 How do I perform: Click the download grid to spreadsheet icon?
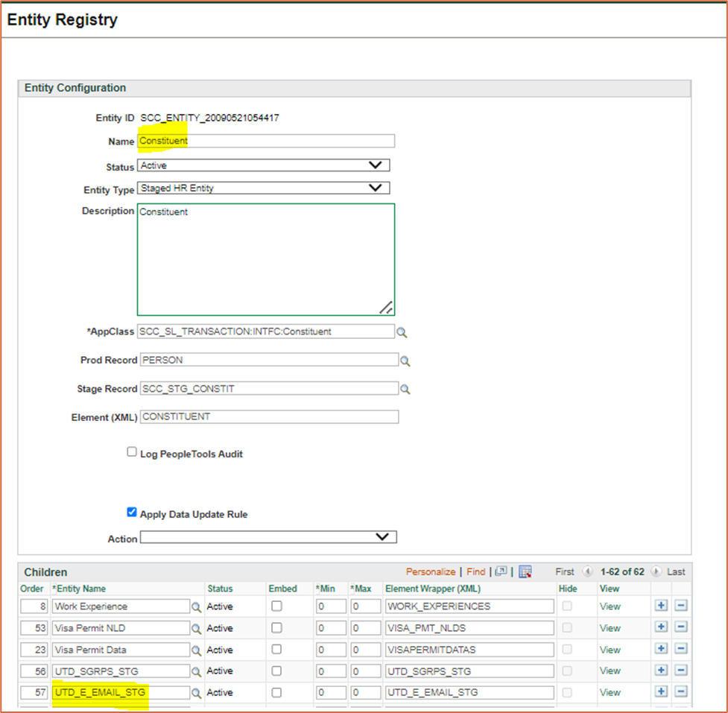(x=525, y=572)
